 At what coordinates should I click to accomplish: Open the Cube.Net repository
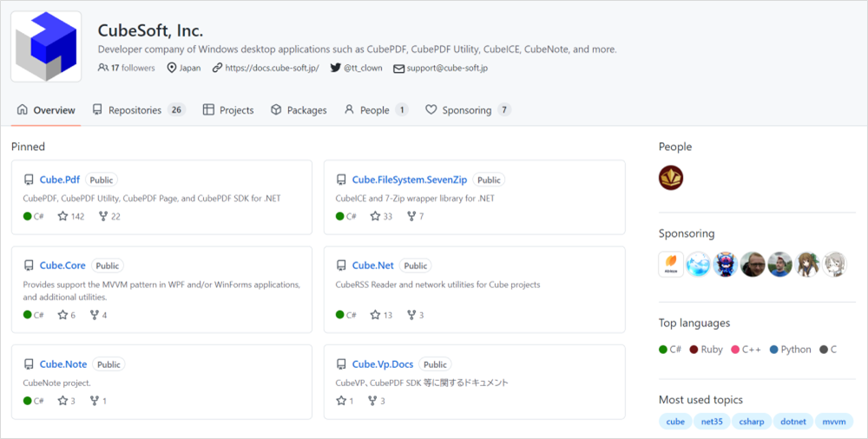373,265
